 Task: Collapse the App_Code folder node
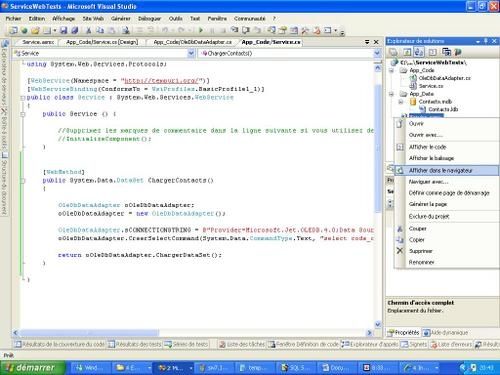[392, 70]
